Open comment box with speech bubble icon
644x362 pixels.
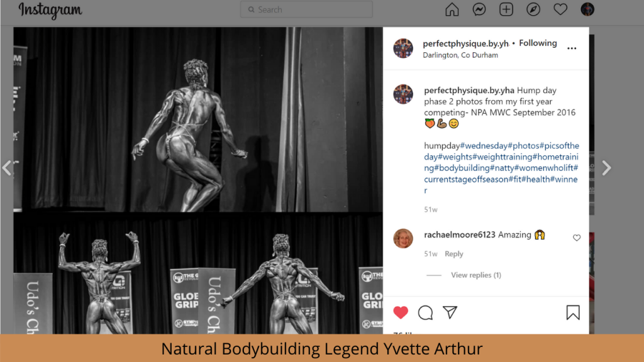(x=425, y=313)
